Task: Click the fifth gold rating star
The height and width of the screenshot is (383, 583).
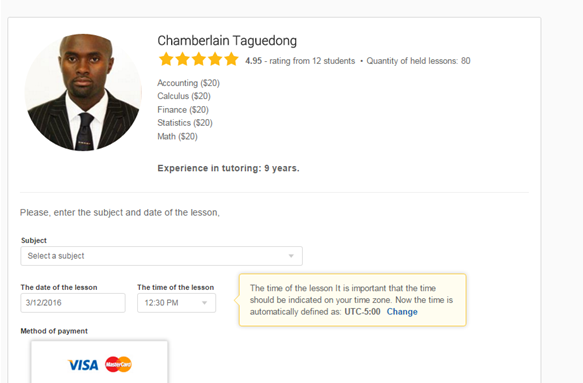Action: (x=231, y=59)
